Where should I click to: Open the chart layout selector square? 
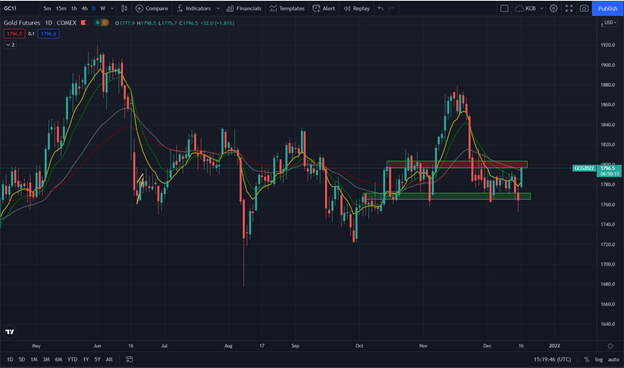(x=504, y=8)
